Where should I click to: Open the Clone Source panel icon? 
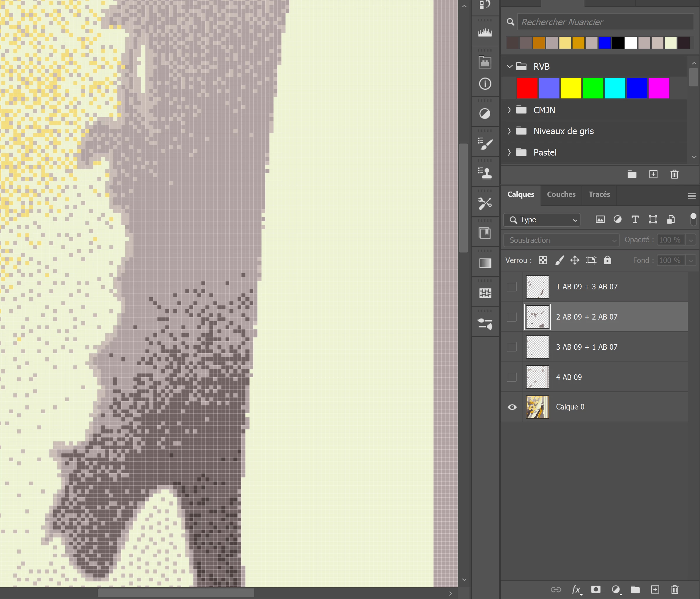pyautogui.click(x=485, y=173)
